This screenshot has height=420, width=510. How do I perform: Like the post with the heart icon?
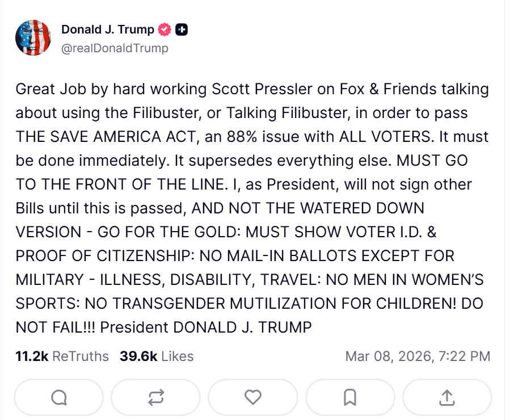pyautogui.click(x=252, y=397)
